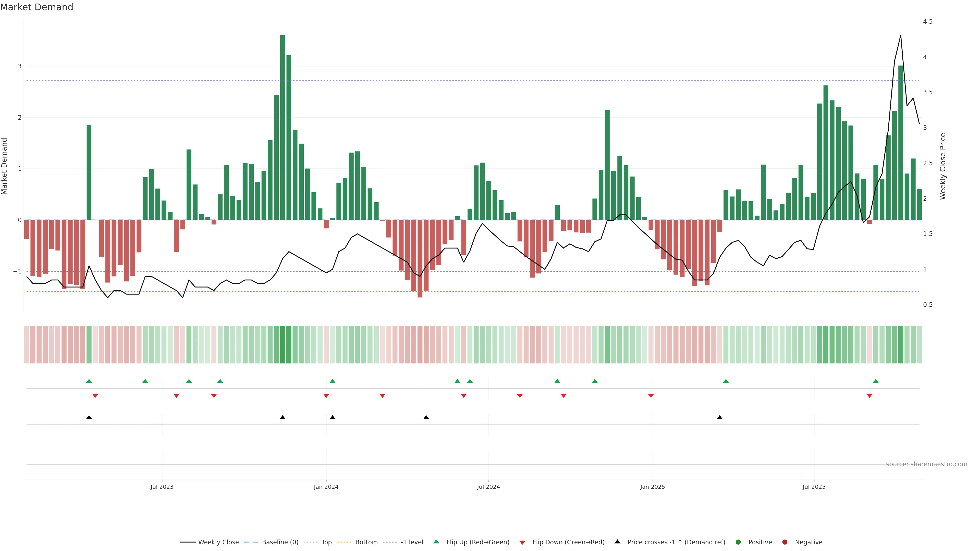Viewport: 980px width, 551px height.
Task: Click the last green flip-up marker
Action: [876, 381]
